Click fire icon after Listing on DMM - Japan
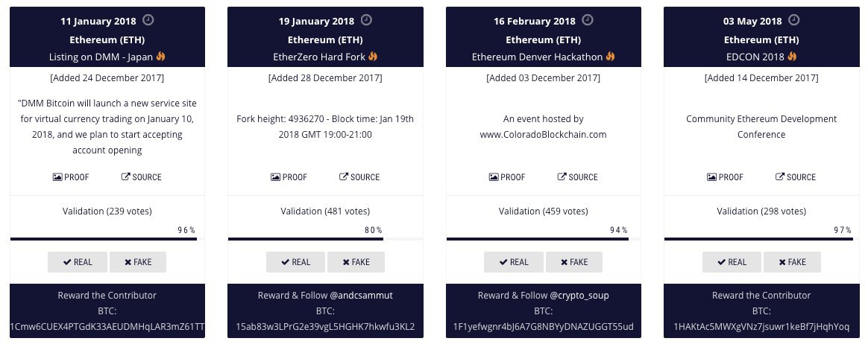Screen dimensions: 868x347 point(160,57)
